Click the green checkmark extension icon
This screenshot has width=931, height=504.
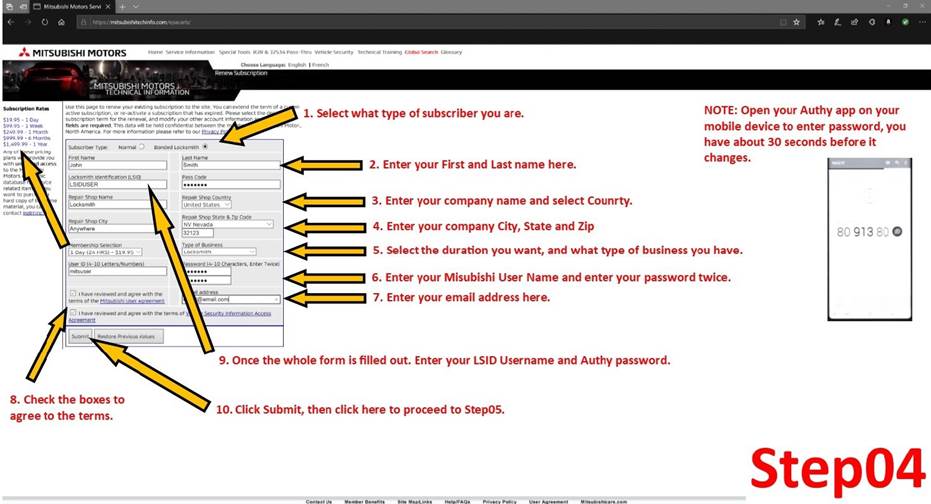[905, 22]
